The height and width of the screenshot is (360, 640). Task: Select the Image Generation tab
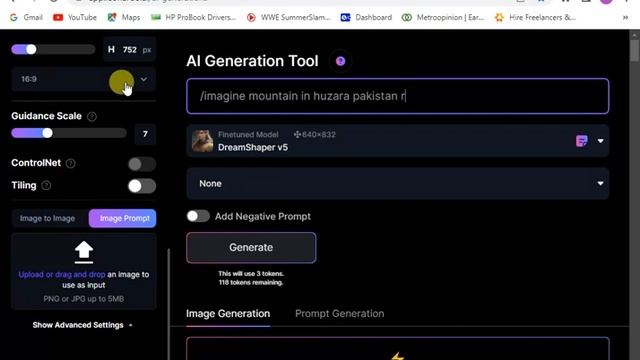[228, 314]
